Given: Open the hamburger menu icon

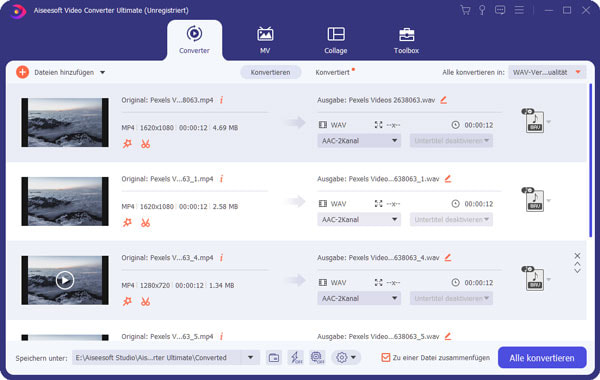Looking at the screenshot, I should tap(519, 10).
